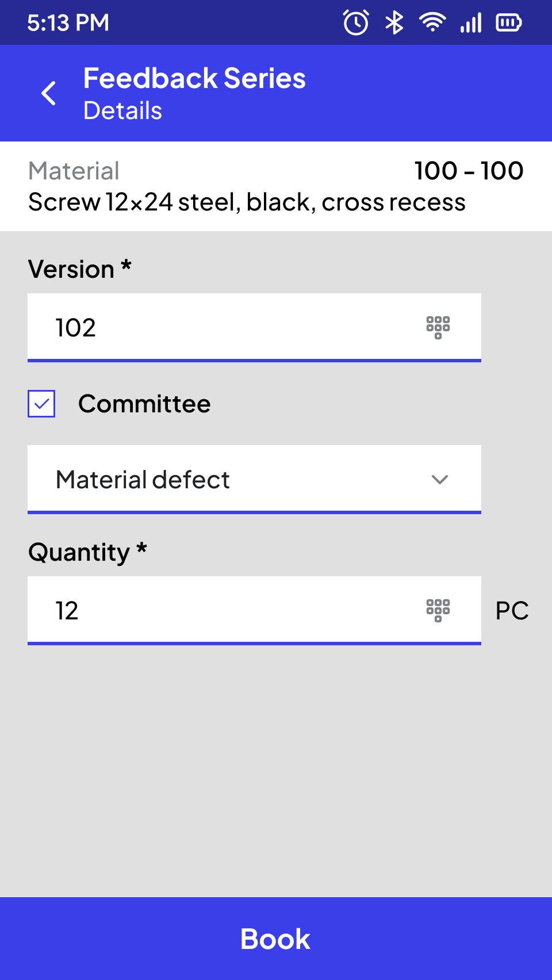Go back using the header arrow
Image resolution: width=552 pixels, height=980 pixels.
point(49,93)
